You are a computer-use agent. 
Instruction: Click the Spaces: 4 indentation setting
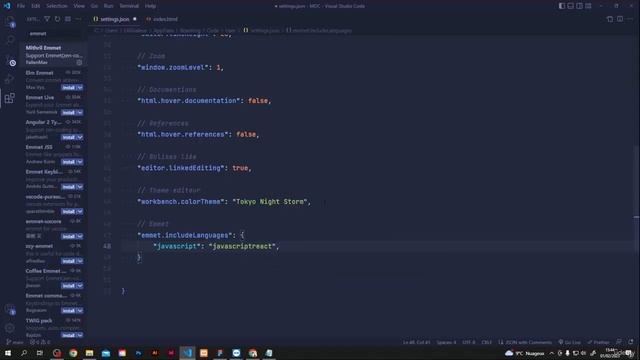(446, 342)
